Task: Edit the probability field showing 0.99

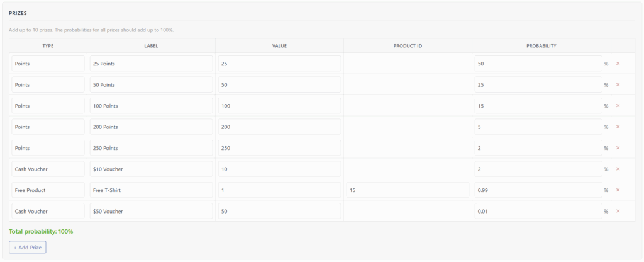Action: [538, 190]
